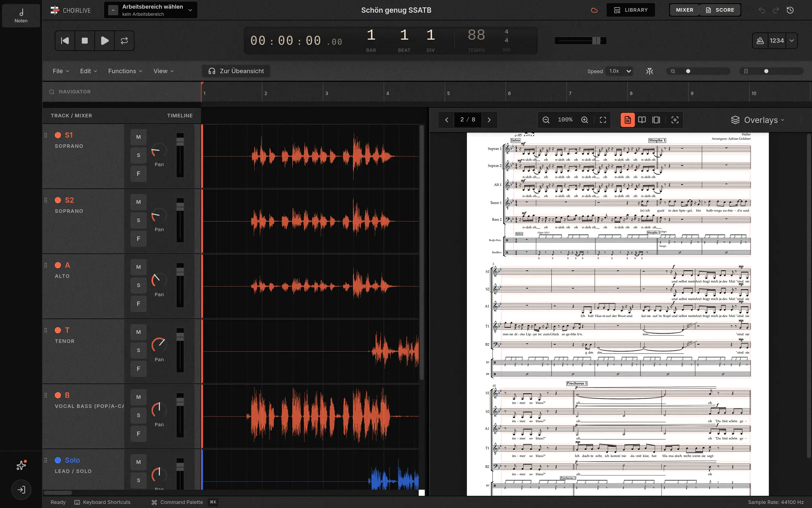Mute the Solo lead track
812x508 pixels.
point(138,462)
